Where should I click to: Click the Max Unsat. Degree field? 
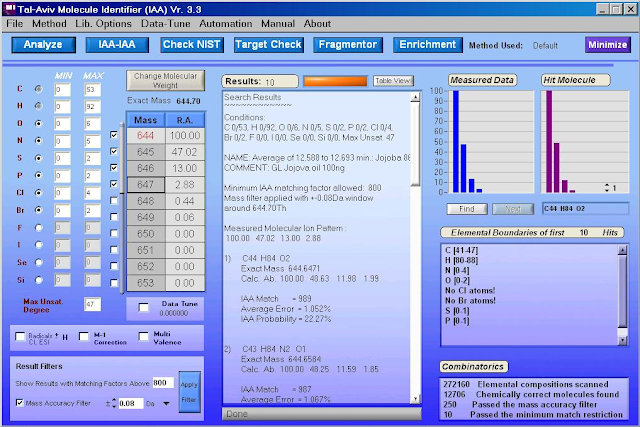92,305
